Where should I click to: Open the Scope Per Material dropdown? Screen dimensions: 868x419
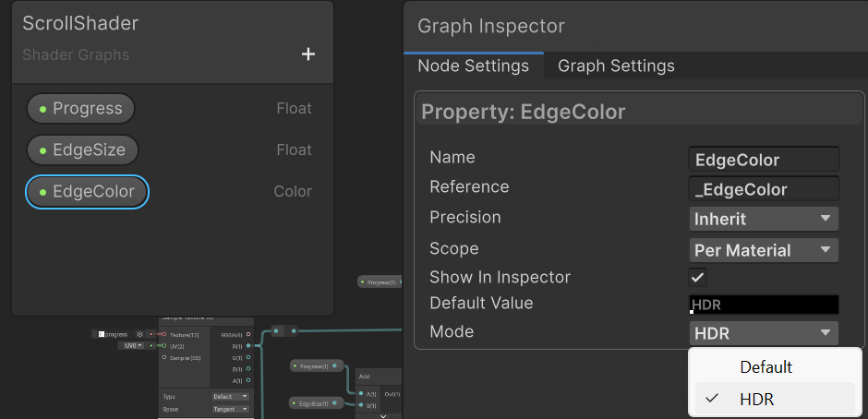(764, 250)
